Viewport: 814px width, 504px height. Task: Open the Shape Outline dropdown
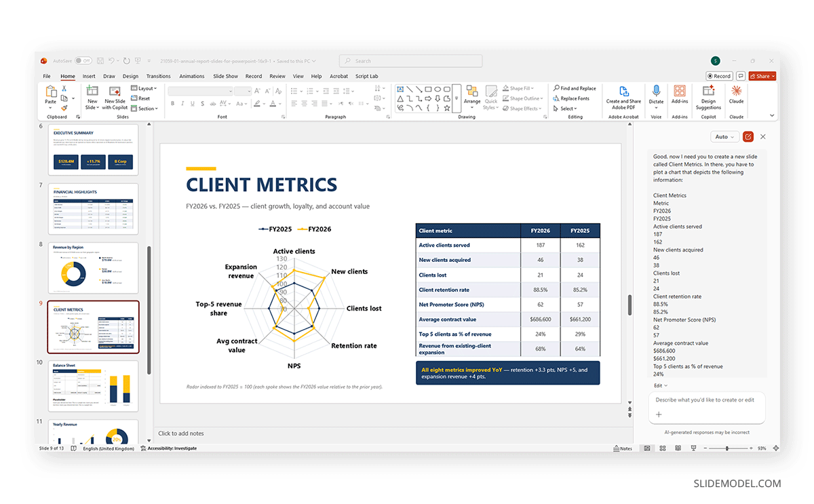point(522,98)
